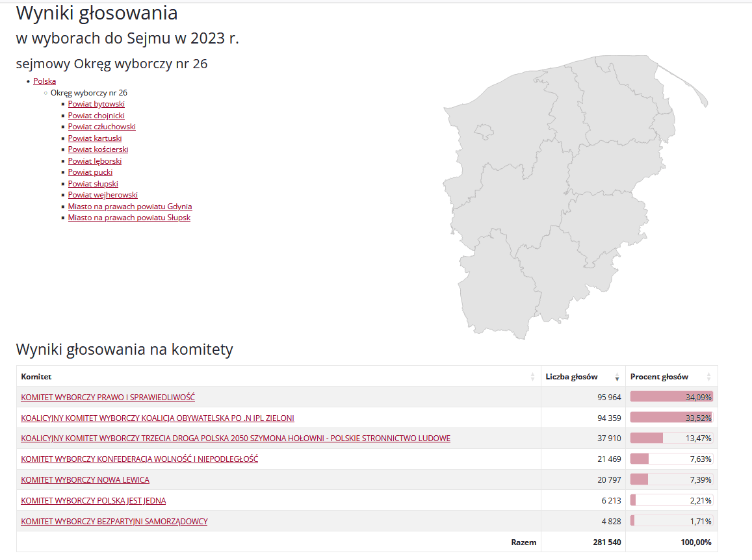752x560 pixels.
Task: Open Powiat lęborski link
Action: [95, 161]
